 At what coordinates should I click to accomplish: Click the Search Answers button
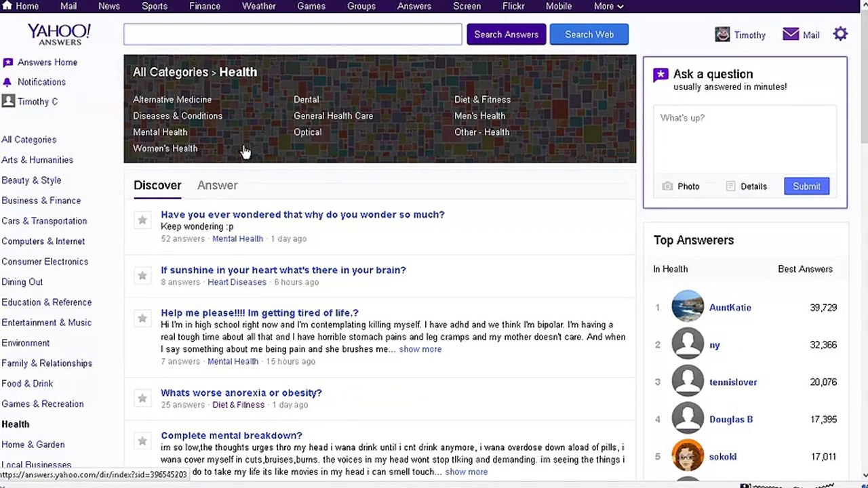coord(507,35)
